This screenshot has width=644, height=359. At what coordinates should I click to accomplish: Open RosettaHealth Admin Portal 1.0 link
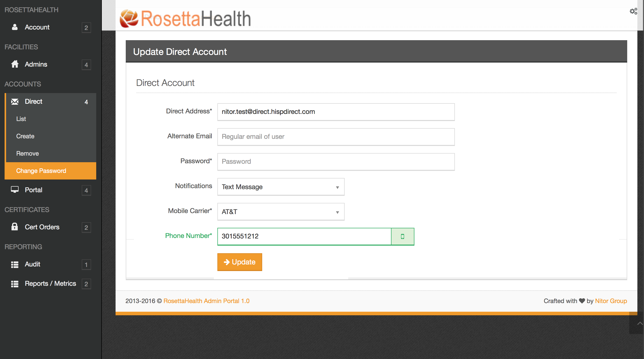coord(206,301)
